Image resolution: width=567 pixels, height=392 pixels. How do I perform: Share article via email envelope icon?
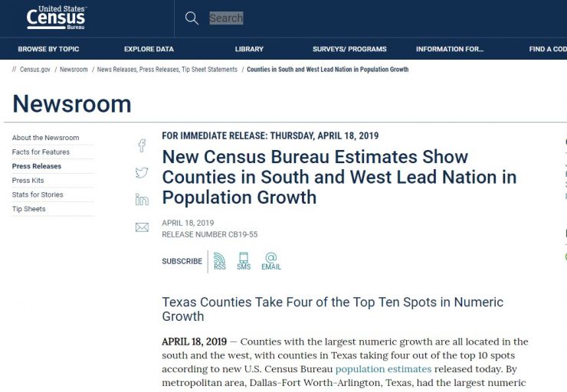point(142,227)
